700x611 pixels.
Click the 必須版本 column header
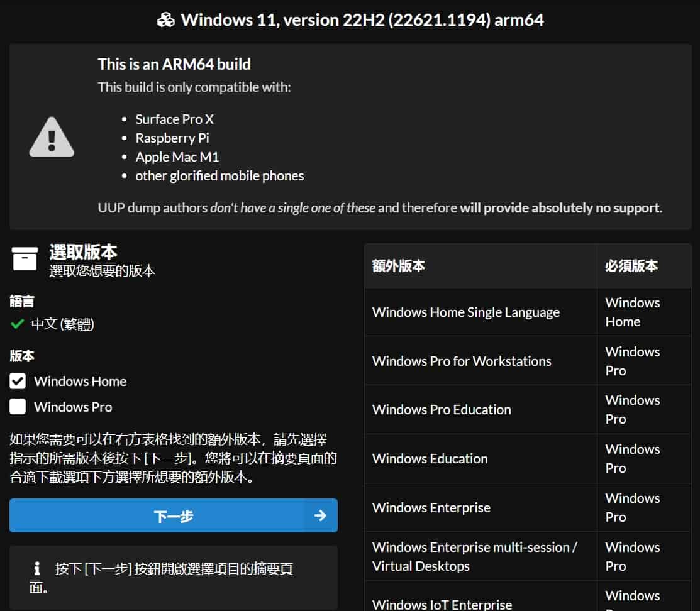[631, 266]
